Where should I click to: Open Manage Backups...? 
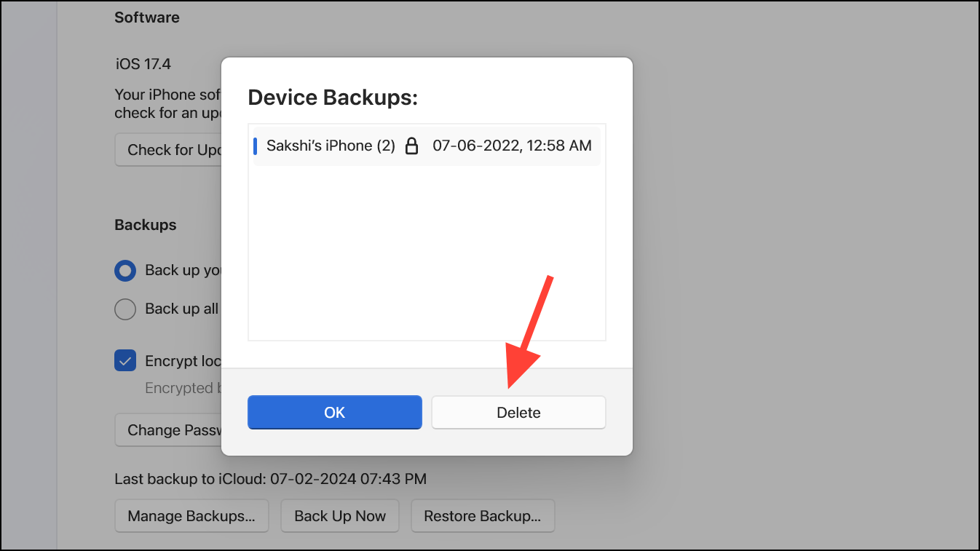(x=191, y=516)
